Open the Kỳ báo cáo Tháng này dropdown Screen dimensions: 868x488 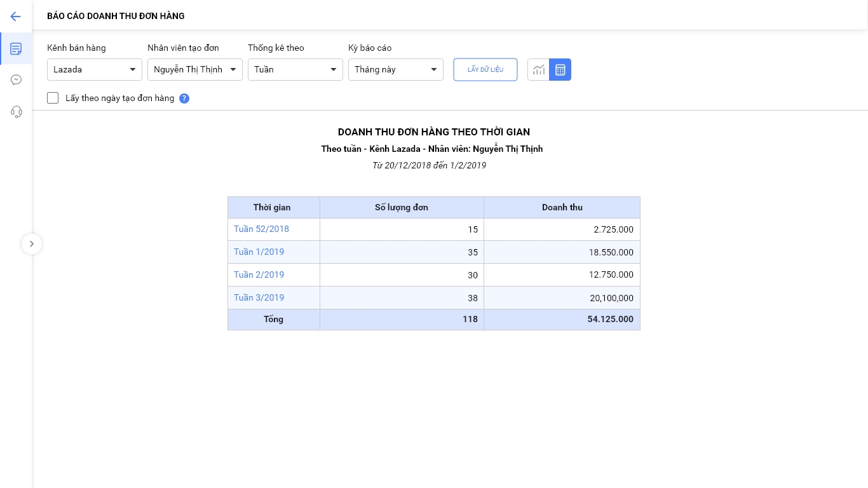coord(396,70)
